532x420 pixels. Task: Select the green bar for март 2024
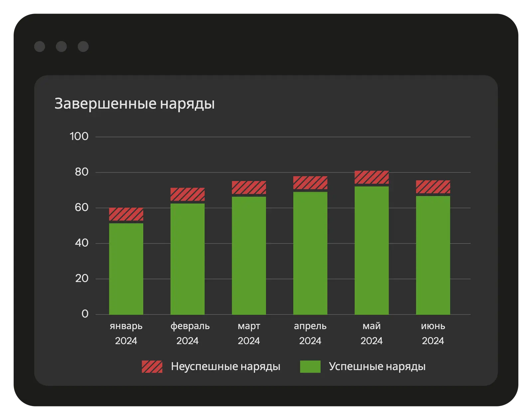[249, 255]
